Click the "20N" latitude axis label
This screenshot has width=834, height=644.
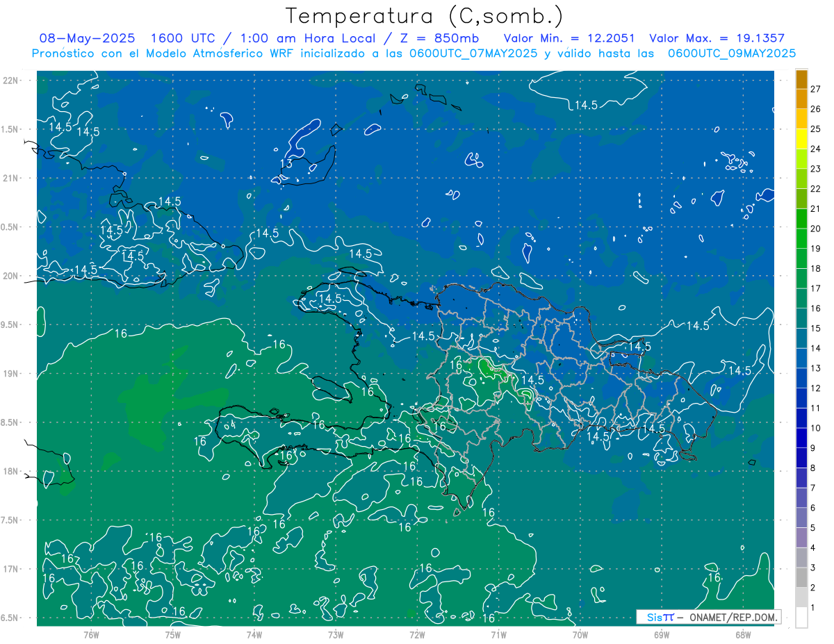click(11, 276)
